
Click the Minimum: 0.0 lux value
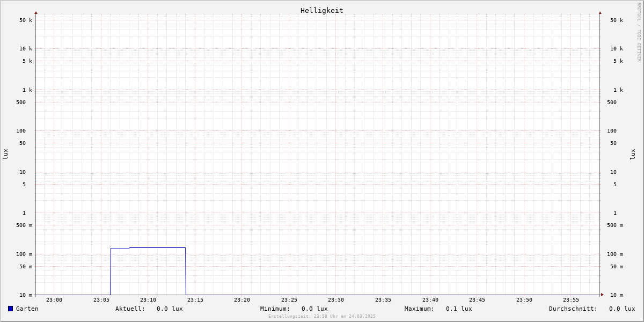point(294,309)
